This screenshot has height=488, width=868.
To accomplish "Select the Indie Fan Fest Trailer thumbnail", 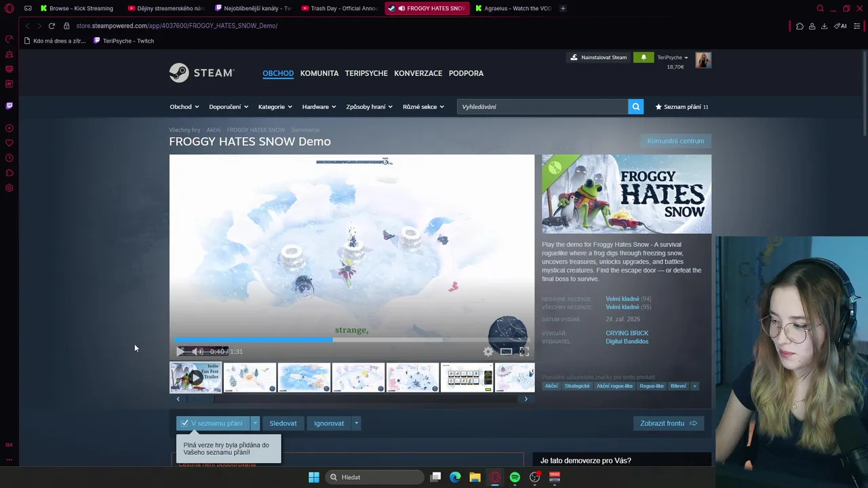I will 195,378.
